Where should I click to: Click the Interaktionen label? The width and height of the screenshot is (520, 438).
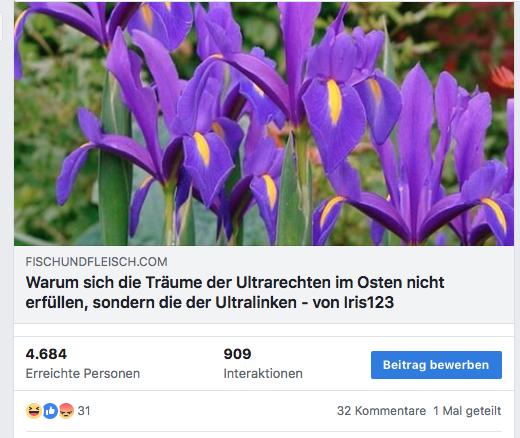263,373
